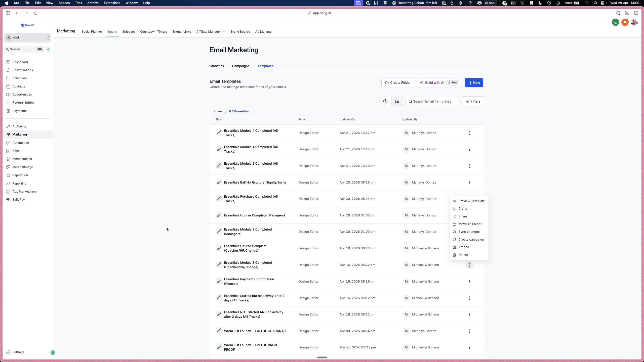The width and height of the screenshot is (644, 362).
Task: Expand the Affiliate Manager dropdown
Action: tap(211, 32)
